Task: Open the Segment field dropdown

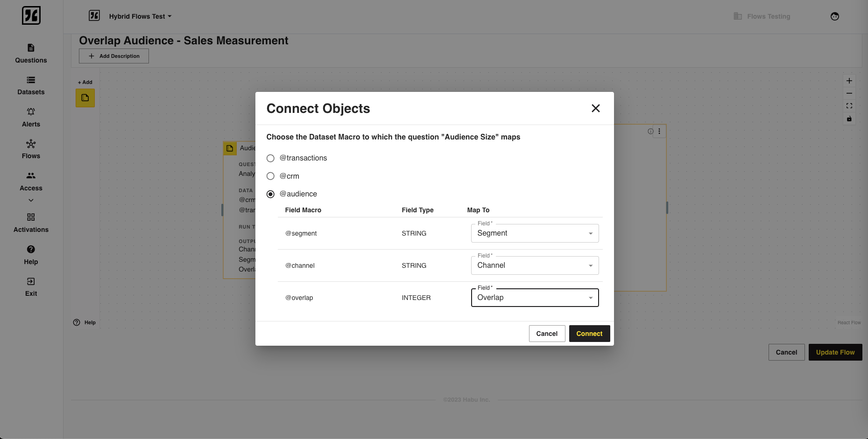Action: coord(535,233)
